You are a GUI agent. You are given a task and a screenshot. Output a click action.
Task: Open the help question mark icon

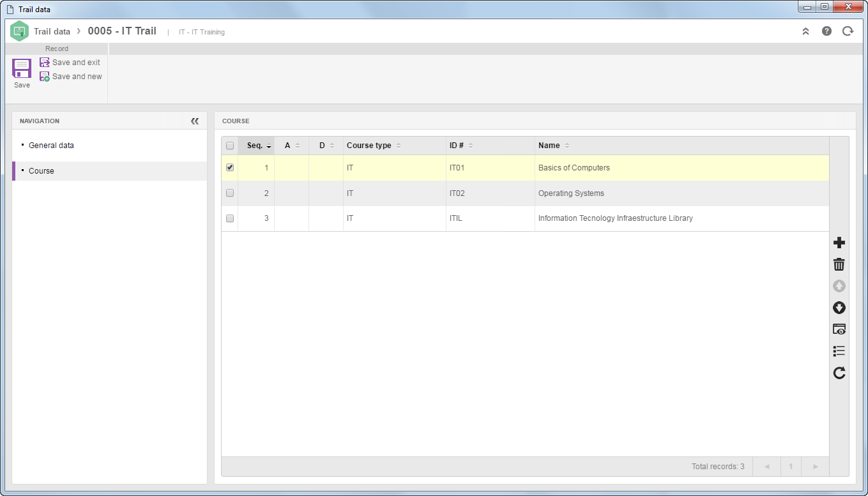point(826,31)
